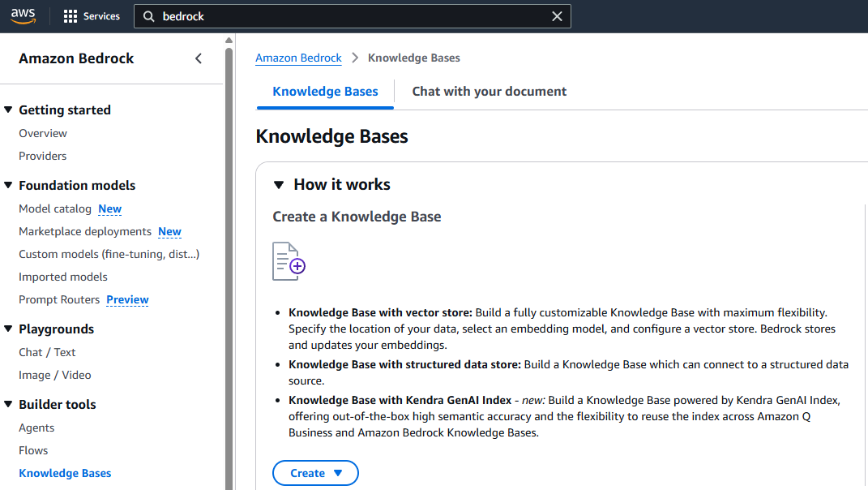The image size is (868, 490).
Task: Collapse the Builder tools section
Action: [8, 404]
